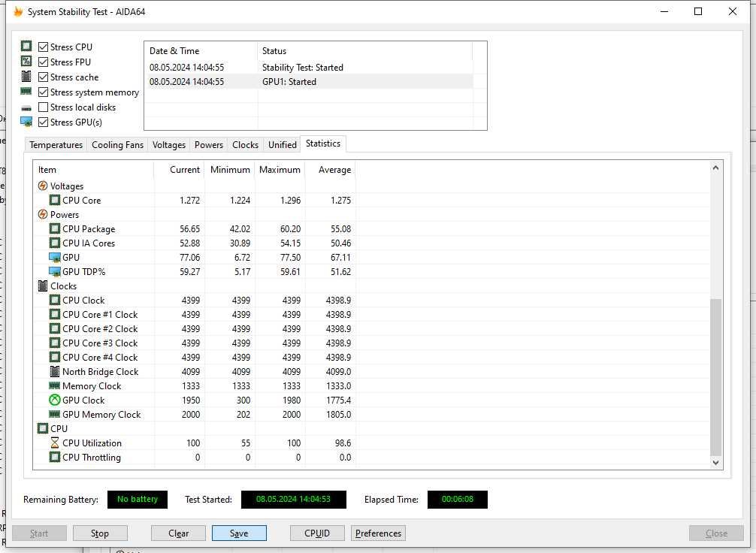
Task: Click the GPU TDP% monitor icon
Action: click(x=55, y=271)
